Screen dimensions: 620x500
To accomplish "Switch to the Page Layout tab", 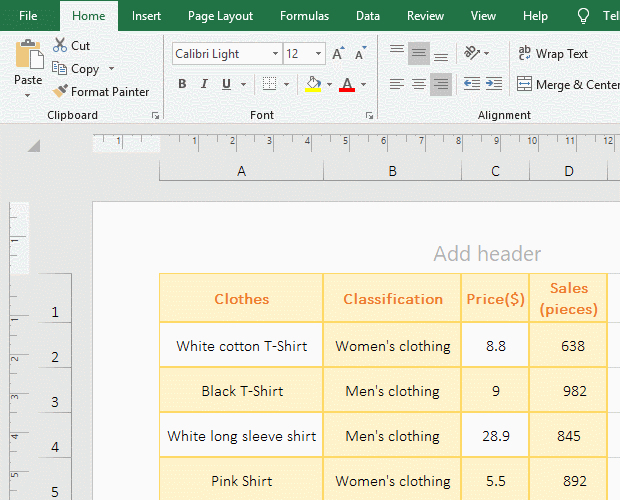I will coord(220,16).
